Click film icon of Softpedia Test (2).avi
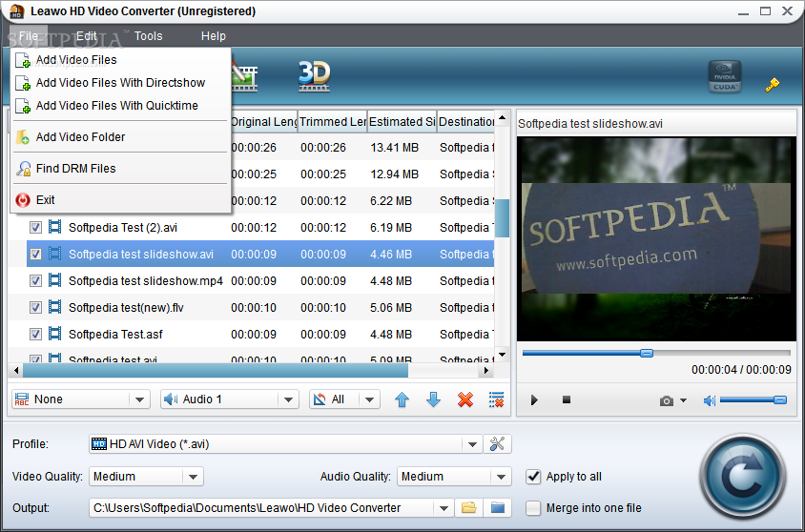 54,227
